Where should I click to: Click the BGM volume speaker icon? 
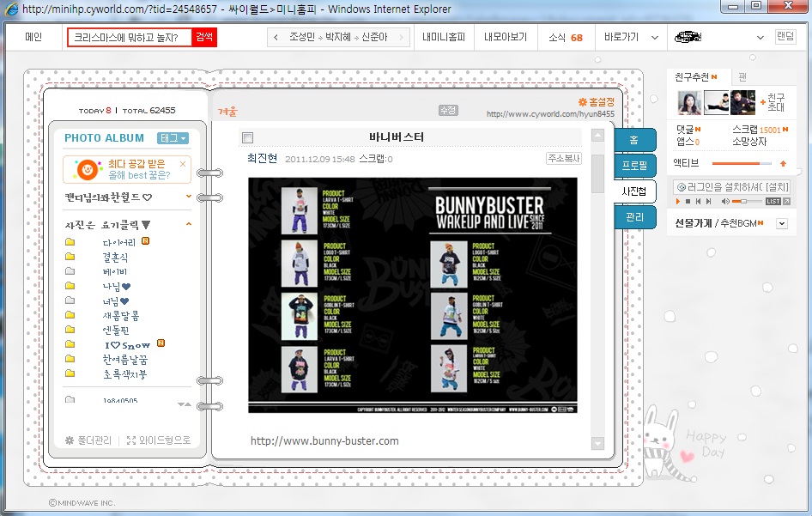click(x=725, y=201)
